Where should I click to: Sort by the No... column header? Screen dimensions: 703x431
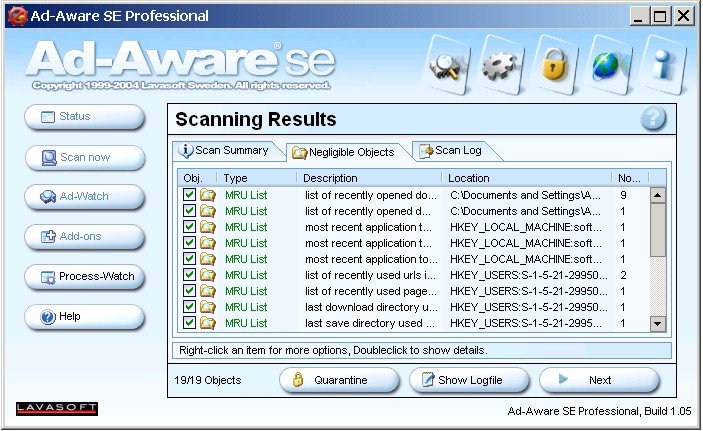pyautogui.click(x=630, y=178)
